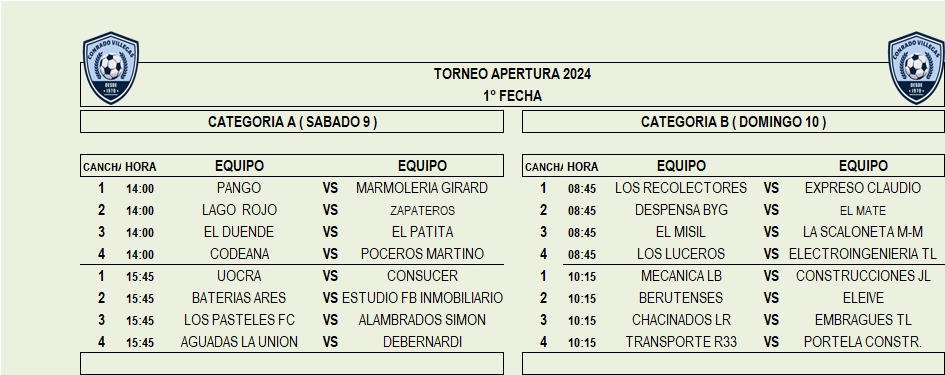
Task: Click the 10:15 time for BERUTENSES match
Action: click(582, 298)
